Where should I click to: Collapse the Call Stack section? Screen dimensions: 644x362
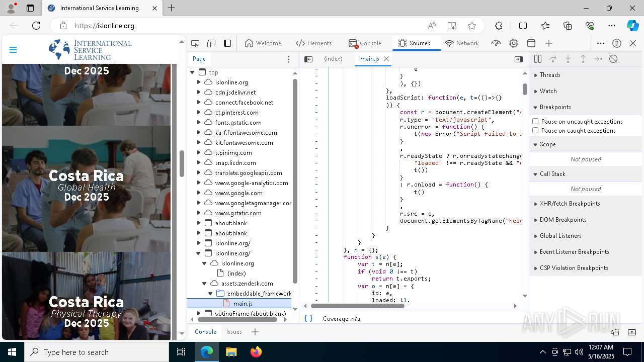[587, 174]
